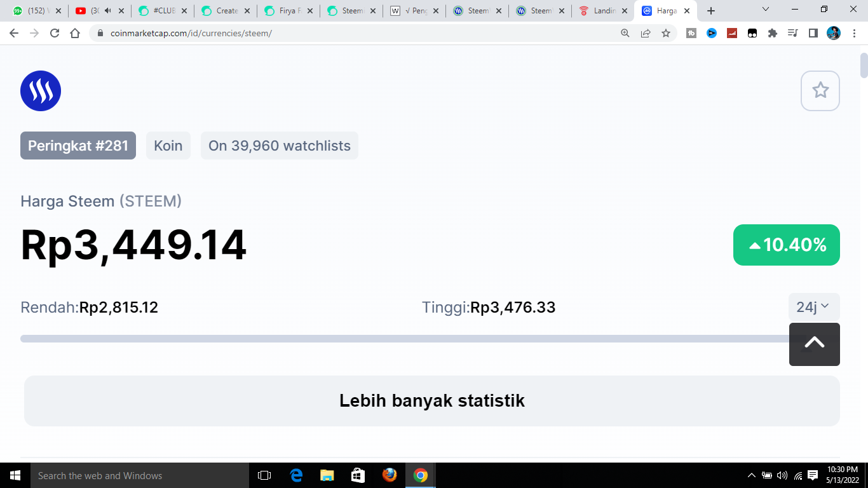Add Steem to watchlist with star button
Viewport: 868px width, 488px height.
(x=820, y=91)
